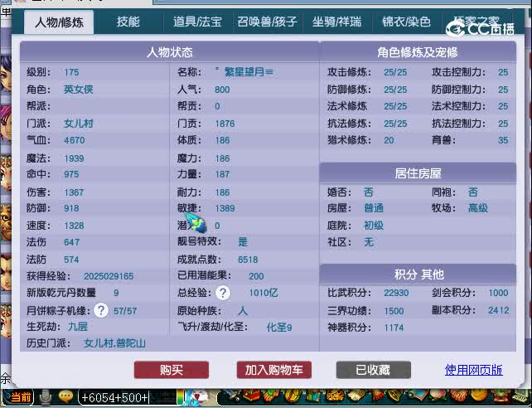This screenshot has height=408, width=532.
Task: Go to the 坐骑/祥瑞 tab
Action: tap(337, 22)
